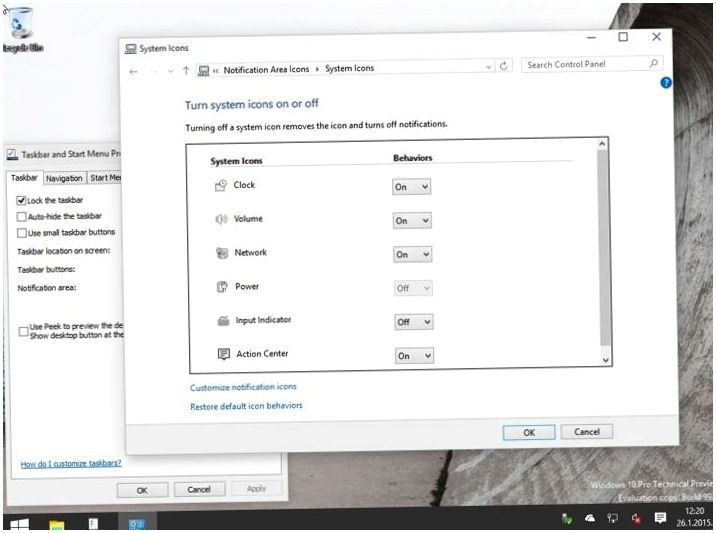This screenshot has width=716, height=533.
Task: Open the Input Indicator behavior dropdown
Action: pyautogui.click(x=414, y=322)
